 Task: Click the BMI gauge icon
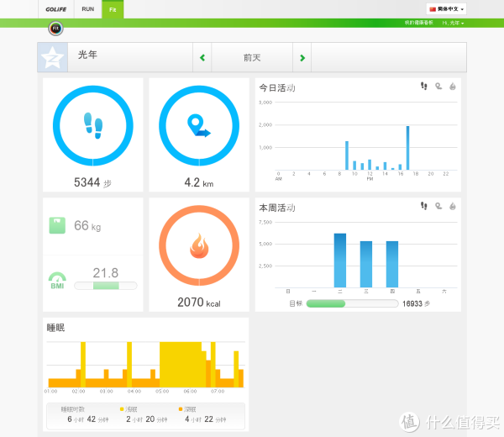click(x=57, y=278)
